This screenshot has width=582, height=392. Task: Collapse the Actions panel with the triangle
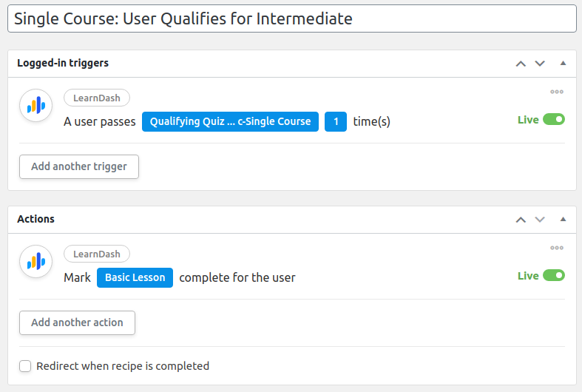coord(563,220)
